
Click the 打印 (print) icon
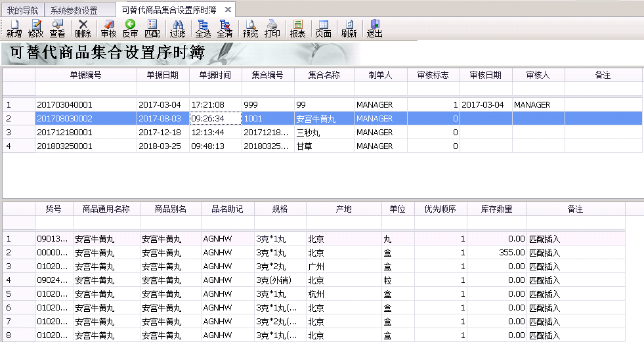[272, 29]
